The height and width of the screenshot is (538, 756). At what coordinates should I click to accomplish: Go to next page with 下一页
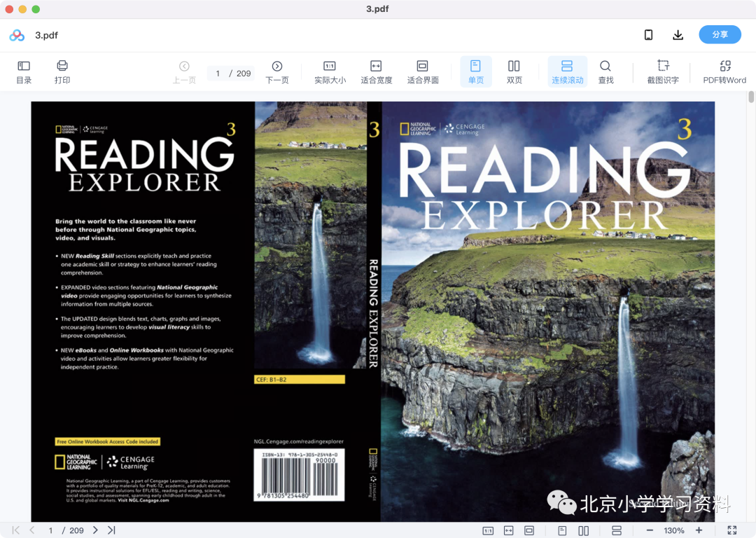[x=277, y=72]
